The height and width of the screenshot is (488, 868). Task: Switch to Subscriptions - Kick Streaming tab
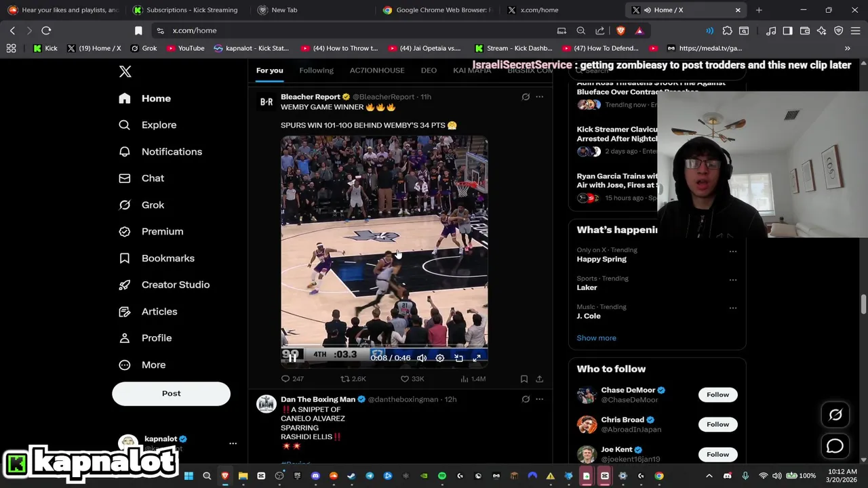pyautogui.click(x=186, y=10)
